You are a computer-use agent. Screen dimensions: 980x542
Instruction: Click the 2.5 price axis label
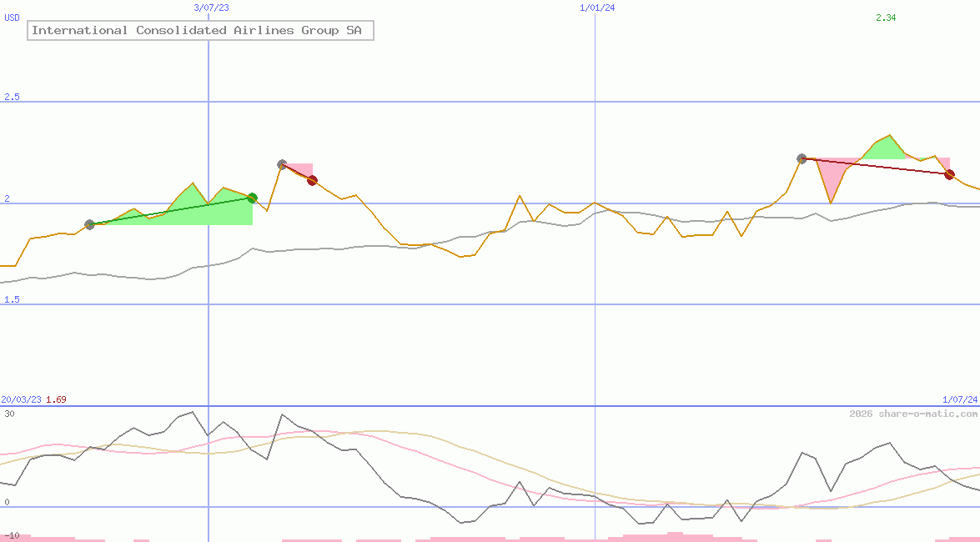[x=12, y=97]
